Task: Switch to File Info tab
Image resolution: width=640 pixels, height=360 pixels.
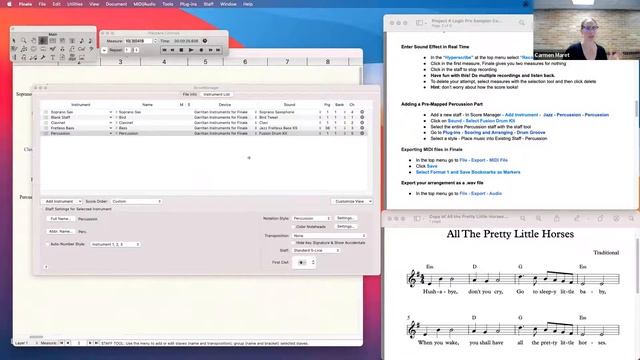Action: (x=189, y=94)
